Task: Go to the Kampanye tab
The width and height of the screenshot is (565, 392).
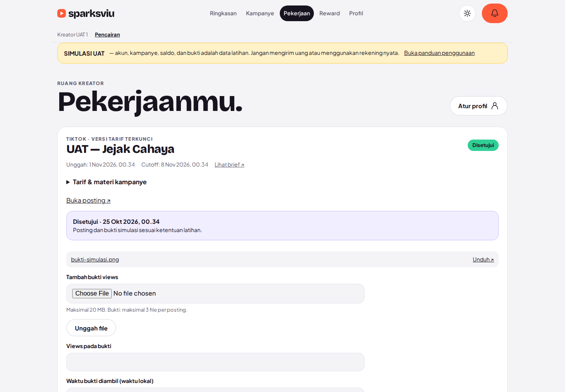Action: click(x=260, y=13)
